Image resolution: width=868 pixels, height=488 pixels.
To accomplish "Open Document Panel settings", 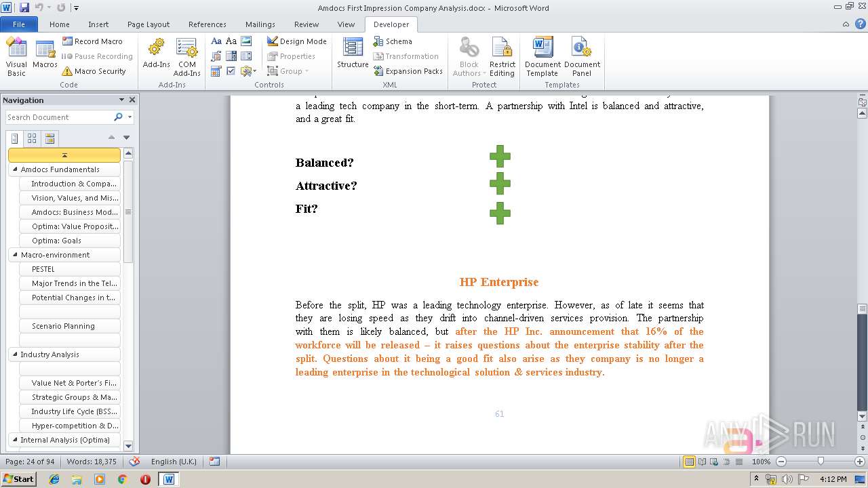I will tap(582, 57).
